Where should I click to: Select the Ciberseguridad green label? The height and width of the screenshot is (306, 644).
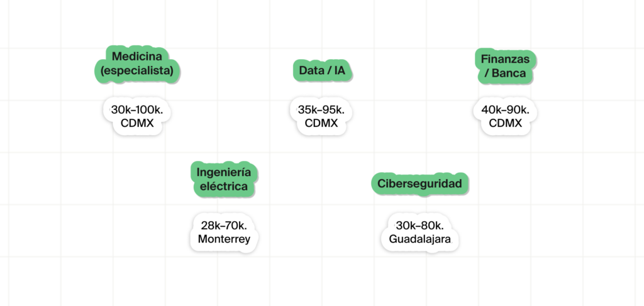pos(419,184)
